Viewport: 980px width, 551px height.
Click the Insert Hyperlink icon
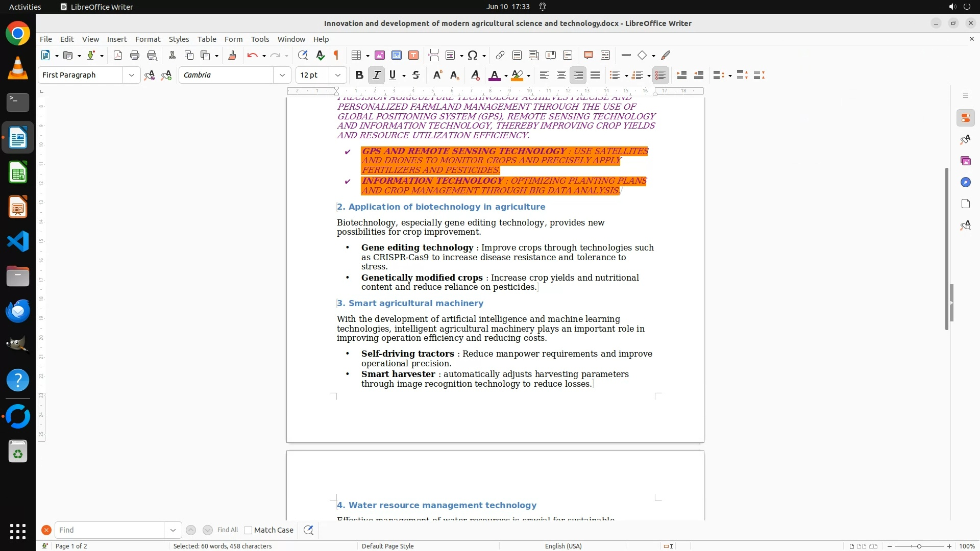(500, 55)
